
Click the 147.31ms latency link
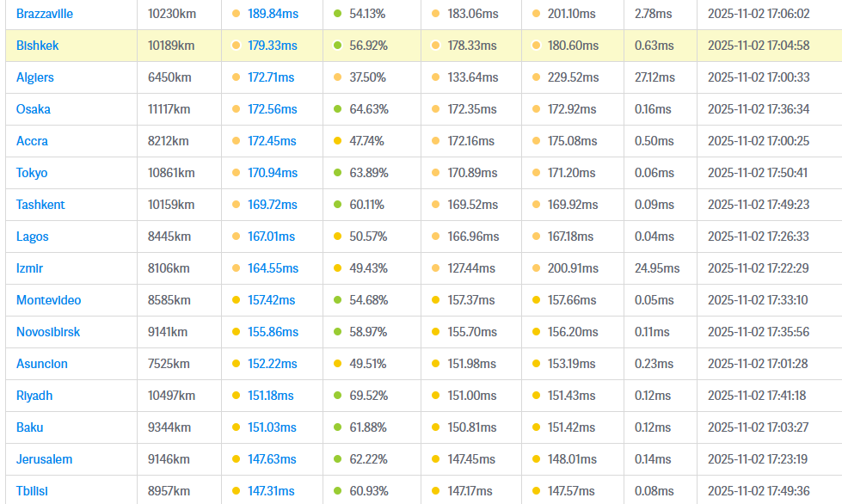(271, 491)
